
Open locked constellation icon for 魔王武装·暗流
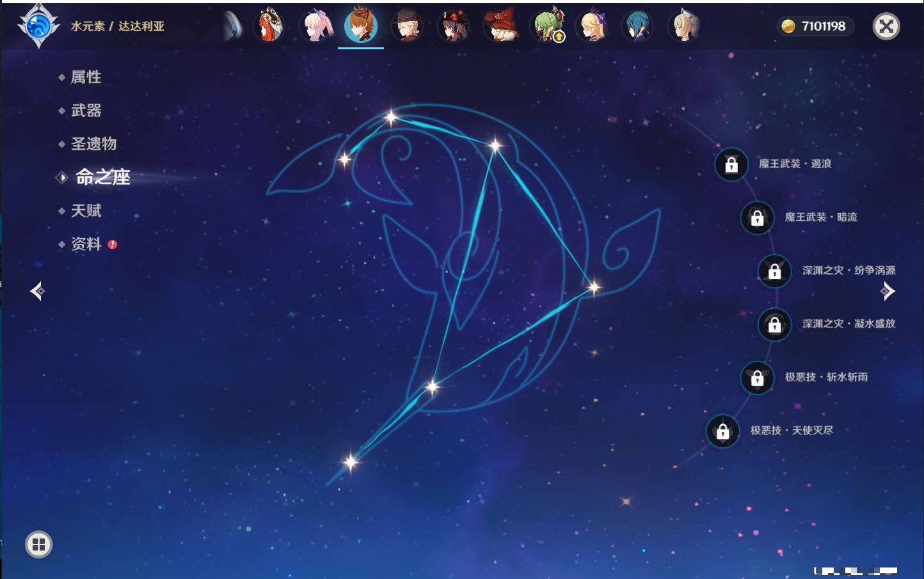(757, 218)
